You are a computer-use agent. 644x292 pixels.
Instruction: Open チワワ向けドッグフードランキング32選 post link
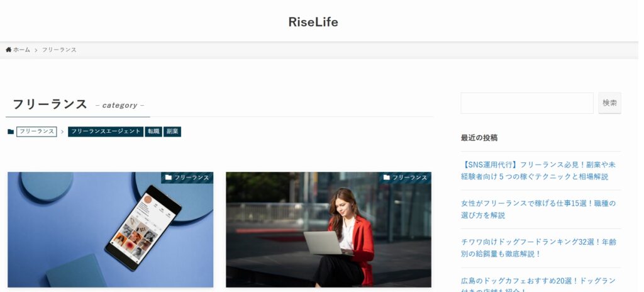(x=538, y=248)
